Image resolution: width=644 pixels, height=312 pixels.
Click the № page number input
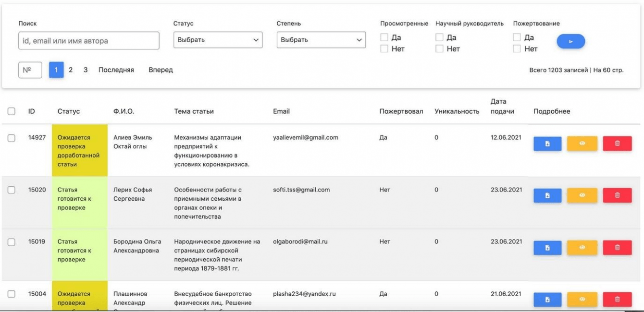point(30,70)
